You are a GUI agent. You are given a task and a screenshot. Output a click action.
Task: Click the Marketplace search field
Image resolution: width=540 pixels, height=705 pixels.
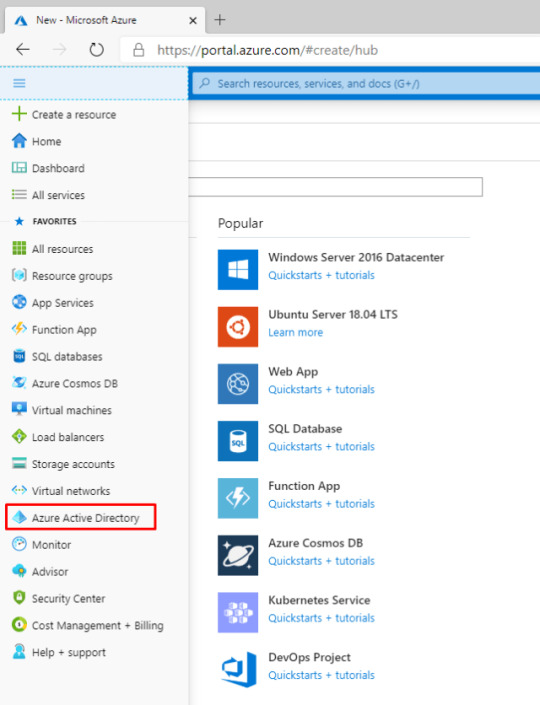point(335,187)
